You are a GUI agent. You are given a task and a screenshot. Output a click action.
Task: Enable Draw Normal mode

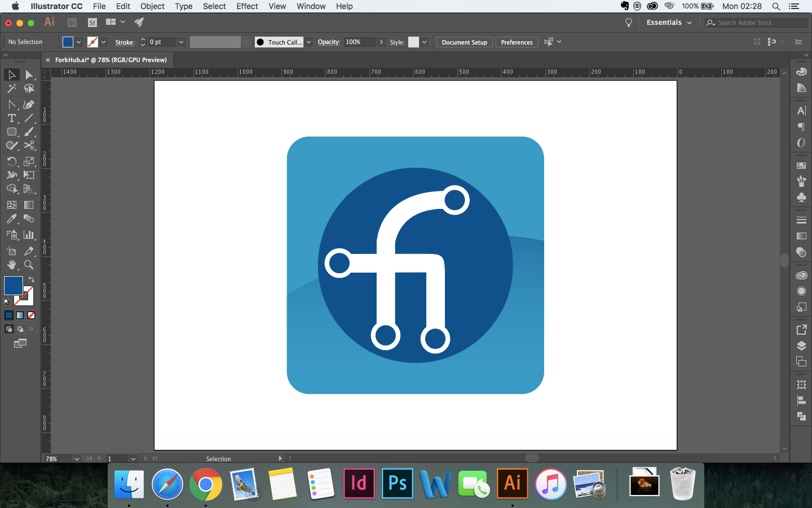(x=8, y=329)
